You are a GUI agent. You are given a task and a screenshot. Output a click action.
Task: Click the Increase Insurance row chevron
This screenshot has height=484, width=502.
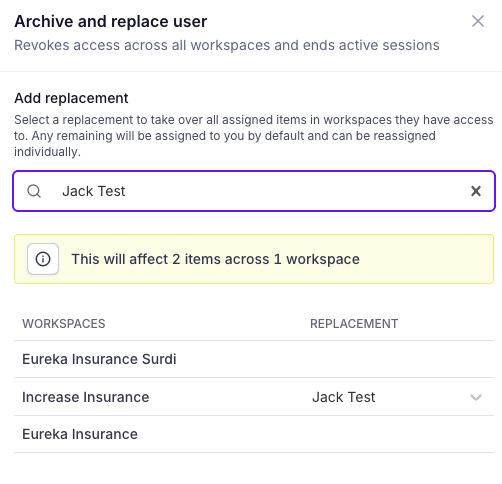[x=476, y=397]
